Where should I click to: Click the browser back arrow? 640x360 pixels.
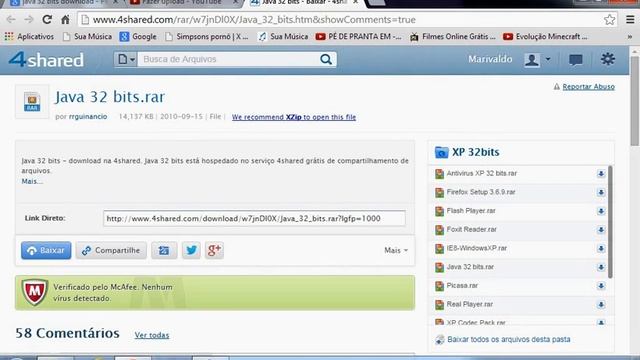tap(11, 19)
